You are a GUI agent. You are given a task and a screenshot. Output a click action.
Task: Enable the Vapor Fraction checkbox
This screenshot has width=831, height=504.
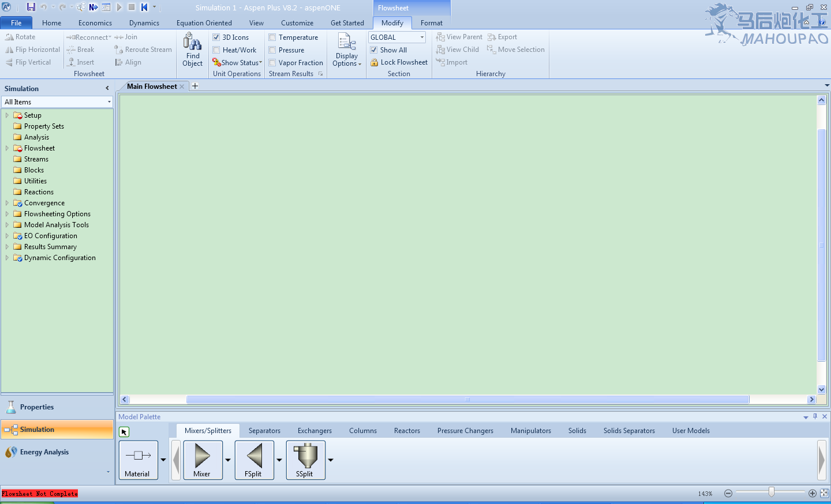coord(272,63)
